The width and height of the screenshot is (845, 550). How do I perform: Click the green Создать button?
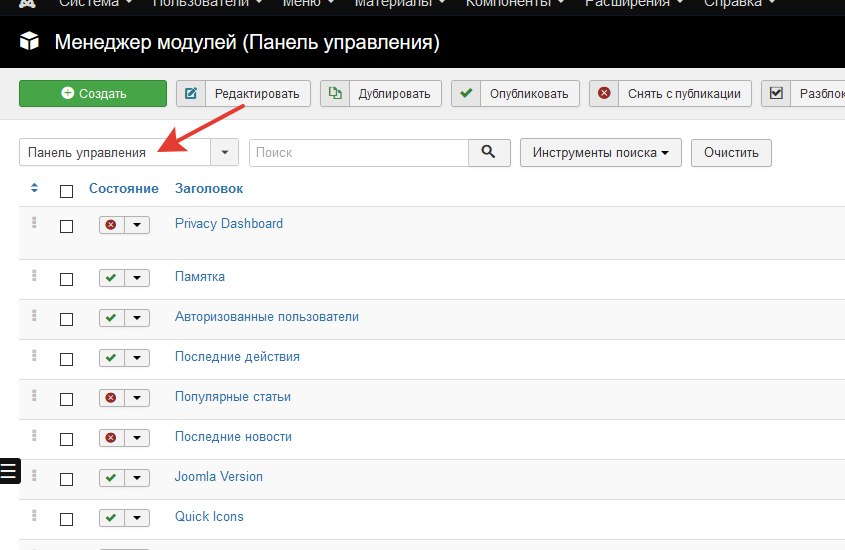[93, 94]
